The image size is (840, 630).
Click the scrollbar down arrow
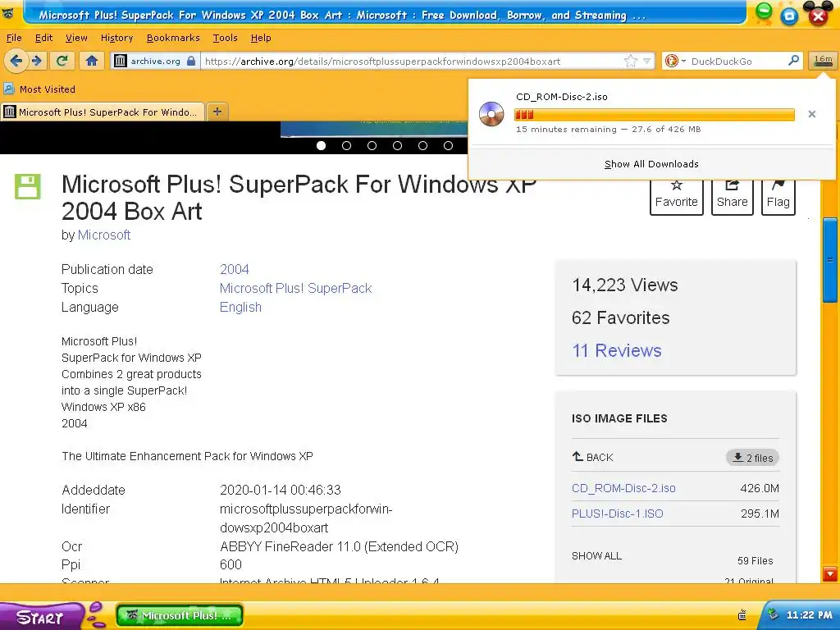coord(830,574)
